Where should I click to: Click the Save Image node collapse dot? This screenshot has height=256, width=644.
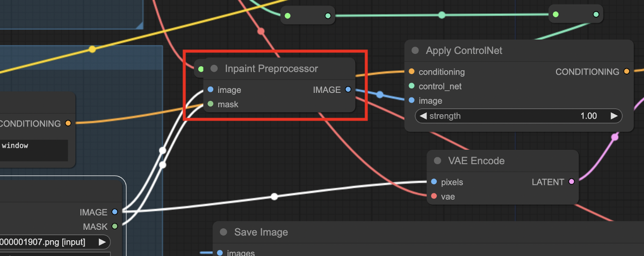click(224, 232)
